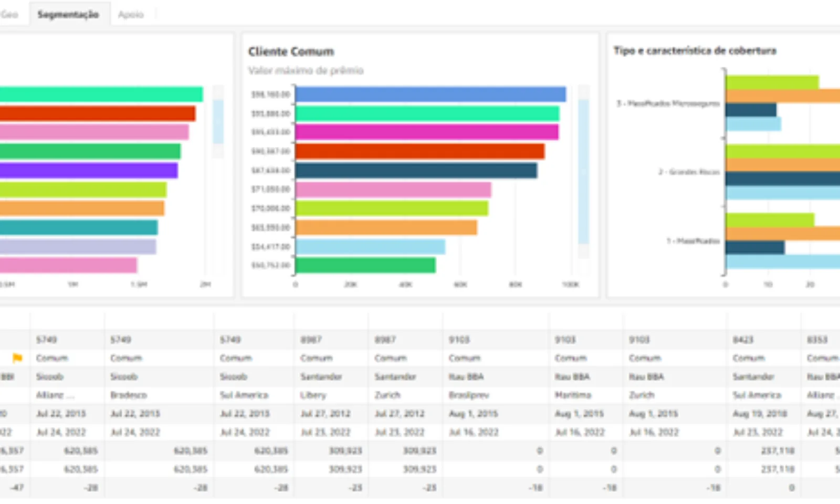Click the dark teal bar in Cliente Comum
The image size is (840, 504).
tap(416, 171)
